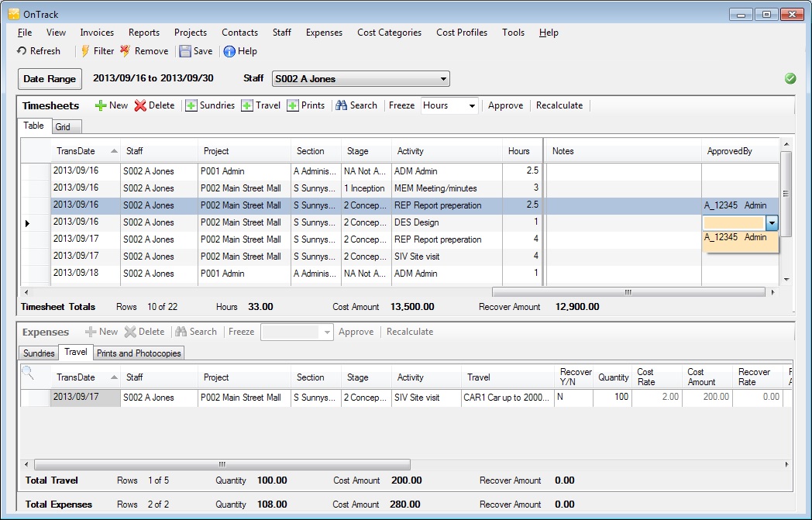Open the Cost Categories menu

click(389, 33)
